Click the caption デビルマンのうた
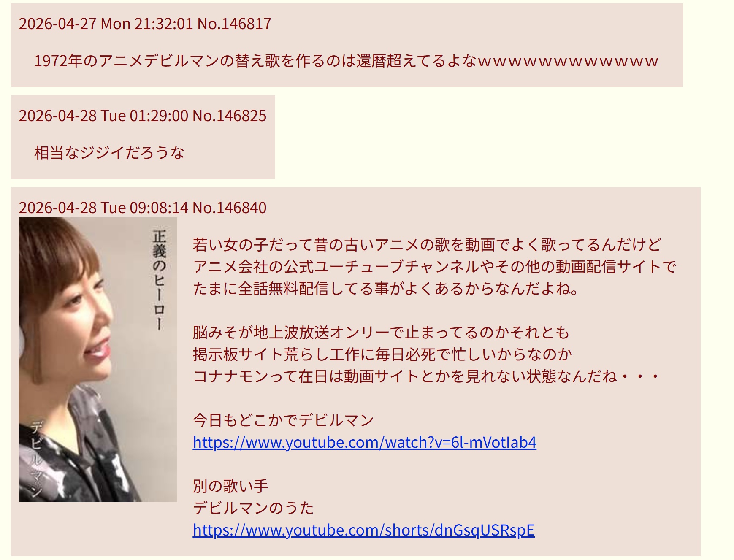The width and height of the screenshot is (734, 560). pyautogui.click(x=253, y=508)
